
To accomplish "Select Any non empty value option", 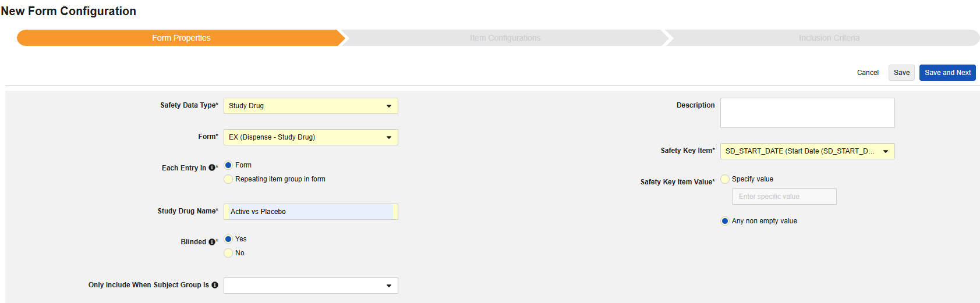I will pyautogui.click(x=725, y=221).
